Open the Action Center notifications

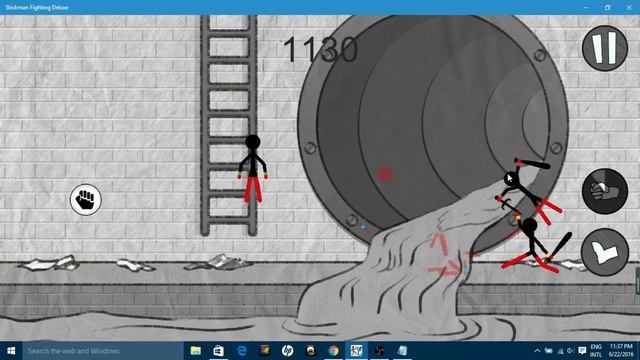(582, 351)
